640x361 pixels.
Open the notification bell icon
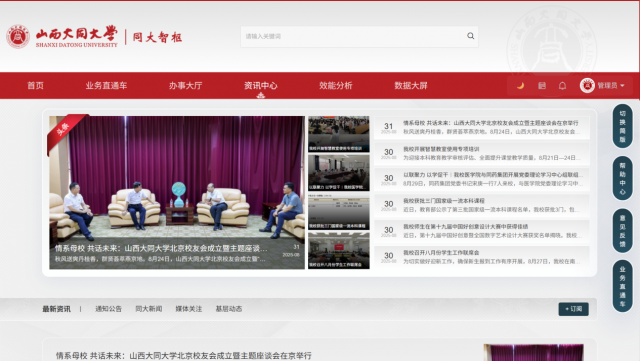[x=562, y=86]
